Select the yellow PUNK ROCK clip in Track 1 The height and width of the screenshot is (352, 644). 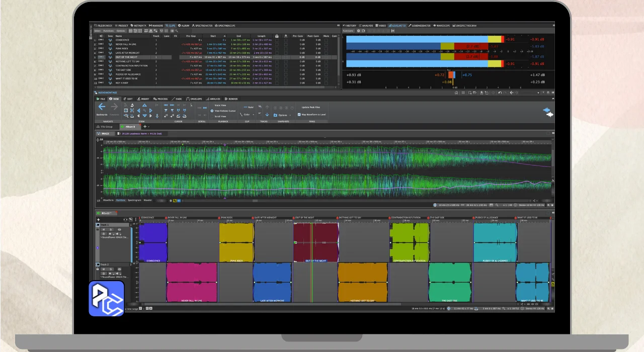tap(236, 242)
